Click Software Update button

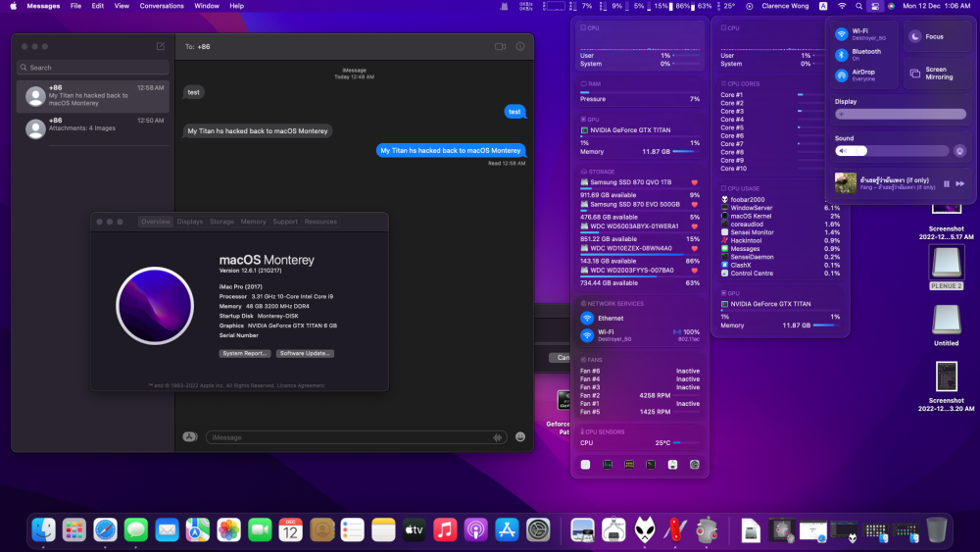[305, 353]
